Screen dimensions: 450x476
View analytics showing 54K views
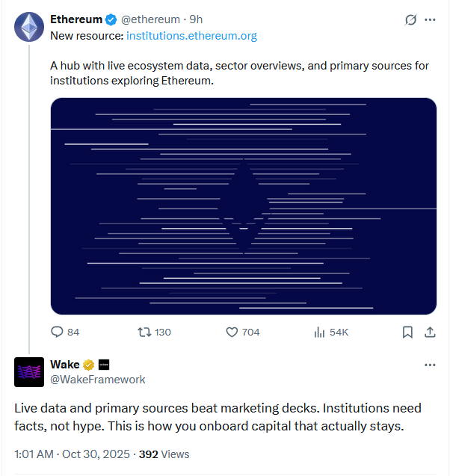[319, 332]
